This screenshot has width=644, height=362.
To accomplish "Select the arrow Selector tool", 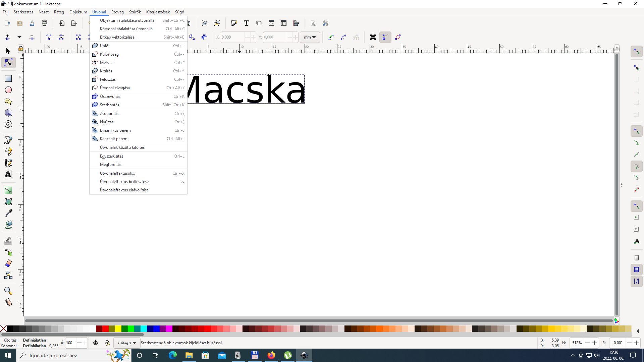I will 8,51.
